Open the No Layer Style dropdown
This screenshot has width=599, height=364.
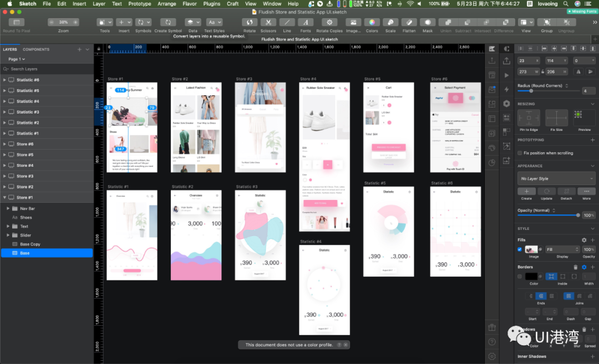click(556, 178)
